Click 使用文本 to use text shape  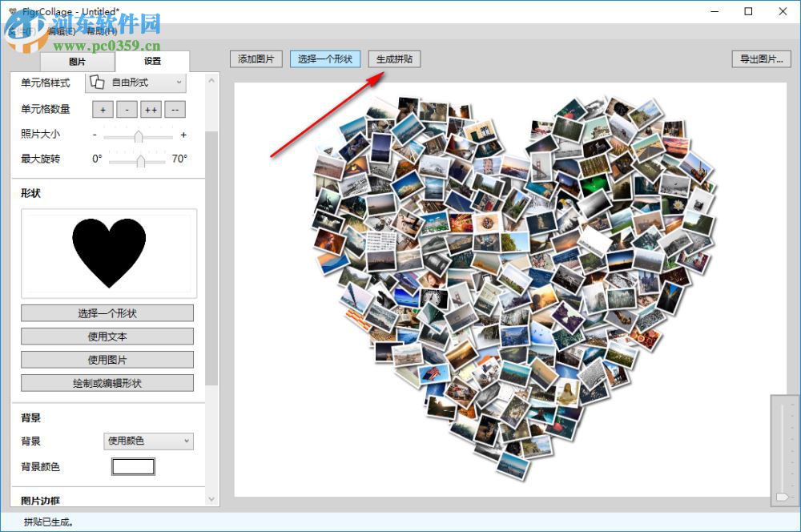coord(107,336)
